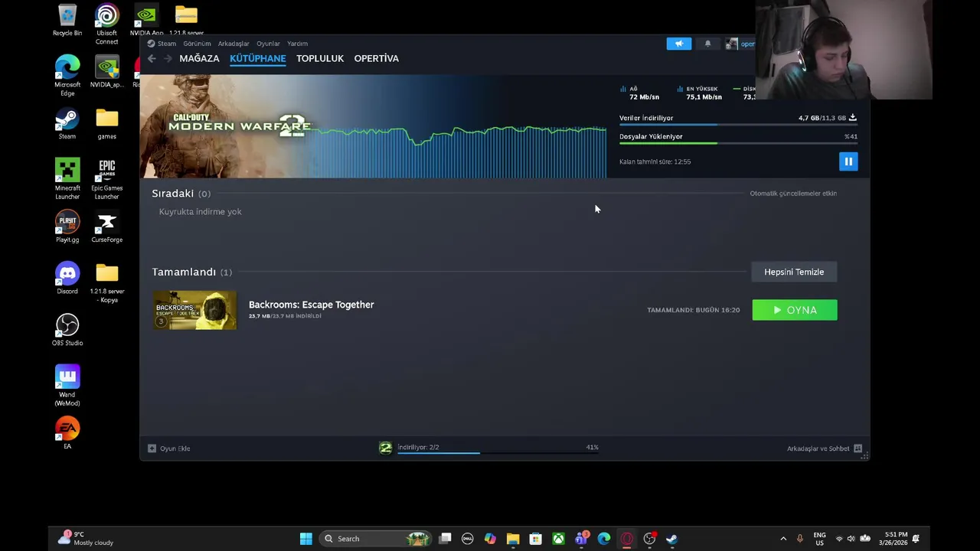The width and height of the screenshot is (980, 551).
Task: Open Arkadaşlar ve Sohbet
Action: (818, 448)
